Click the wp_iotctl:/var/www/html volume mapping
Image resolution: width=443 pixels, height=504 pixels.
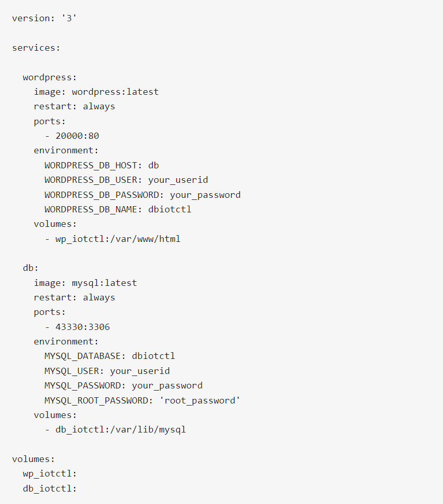pos(118,239)
